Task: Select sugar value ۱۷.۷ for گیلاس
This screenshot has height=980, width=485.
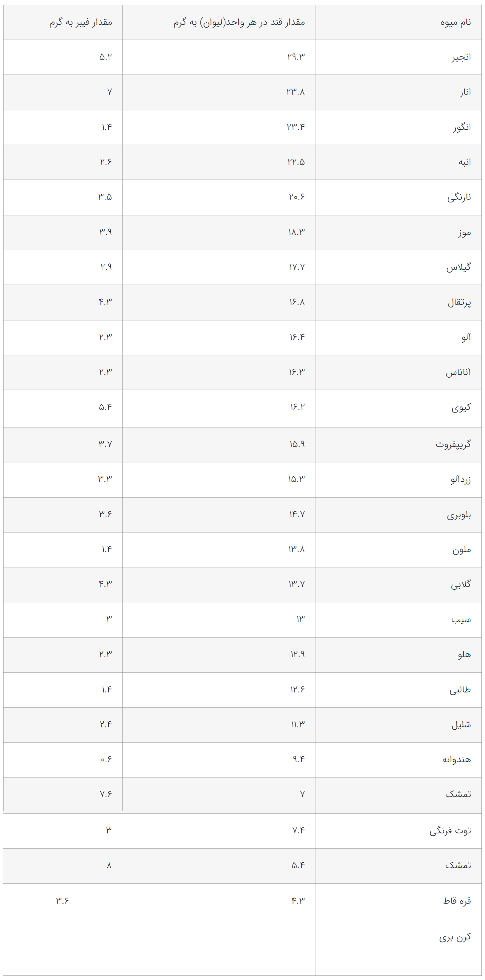Action: tap(297, 267)
